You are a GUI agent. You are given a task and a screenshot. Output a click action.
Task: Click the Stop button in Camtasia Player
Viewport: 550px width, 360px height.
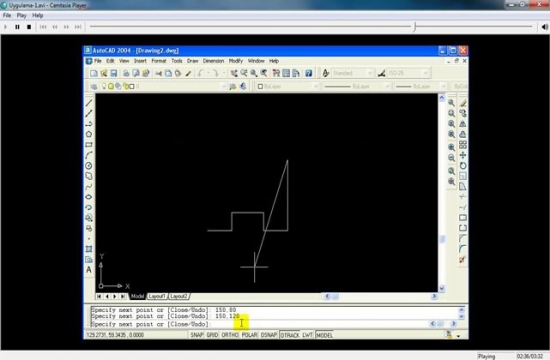coord(29,27)
